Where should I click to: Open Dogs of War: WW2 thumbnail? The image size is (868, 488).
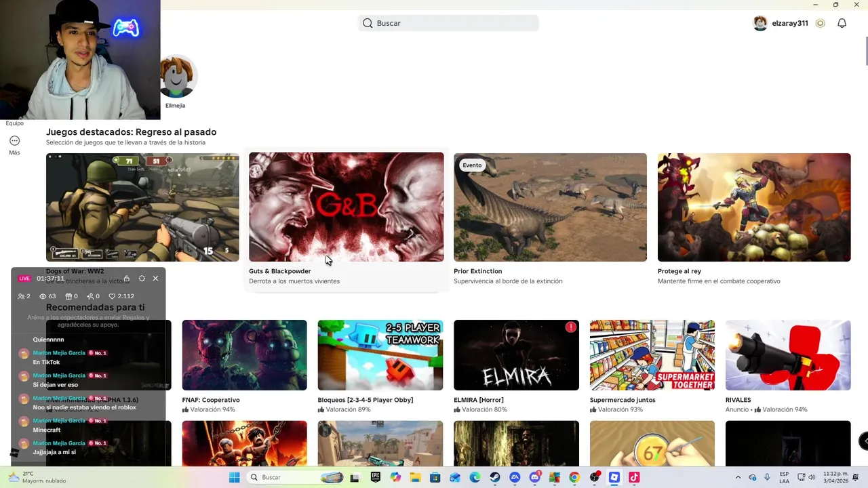click(142, 207)
